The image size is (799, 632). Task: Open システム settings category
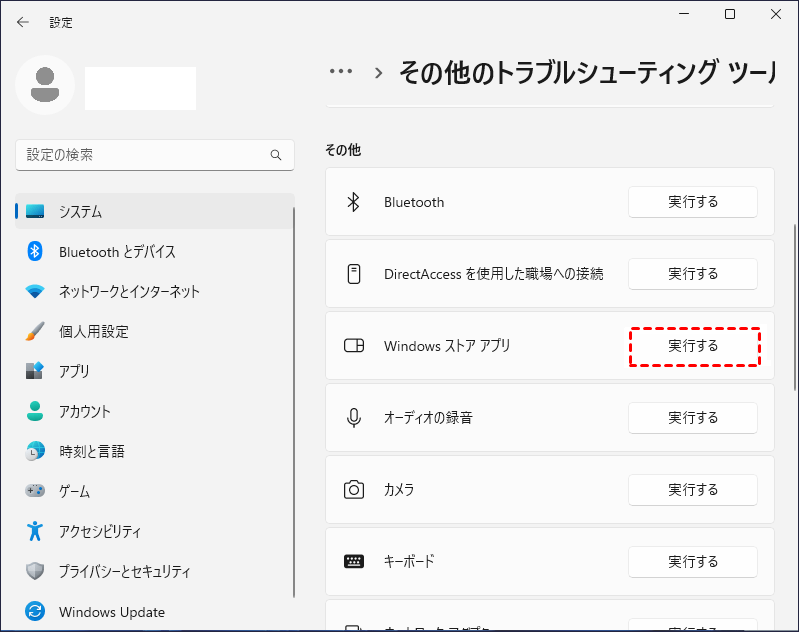point(80,212)
